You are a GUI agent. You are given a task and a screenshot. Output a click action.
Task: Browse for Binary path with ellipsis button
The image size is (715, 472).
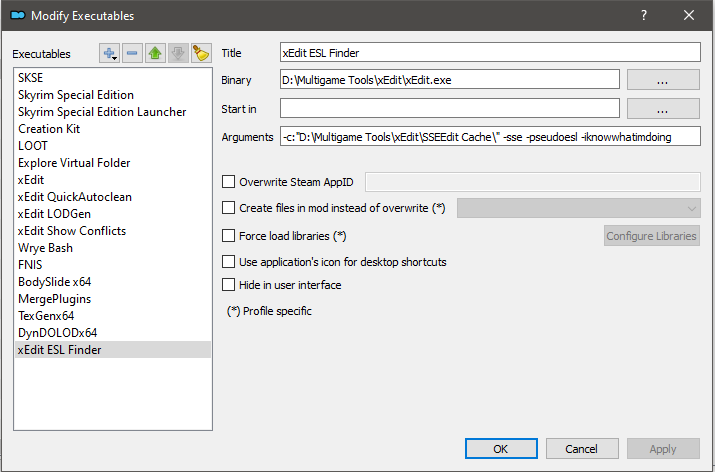663,80
